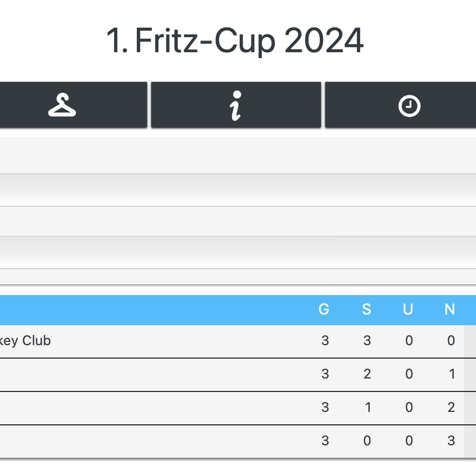Click N value 2 in third standings row
Viewport: 476px width, 476px height.
pos(451,408)
